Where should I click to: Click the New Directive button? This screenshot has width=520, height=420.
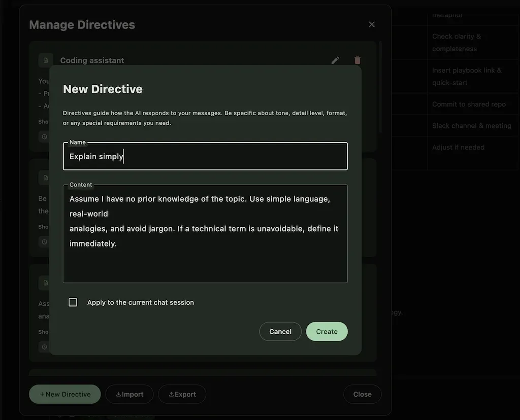tap(65, 394)
